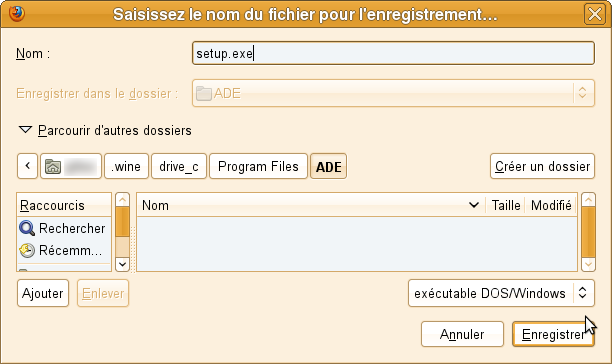Click the home folder icon in path bar
Screen dimensions: 612x364
click(53, 166)
